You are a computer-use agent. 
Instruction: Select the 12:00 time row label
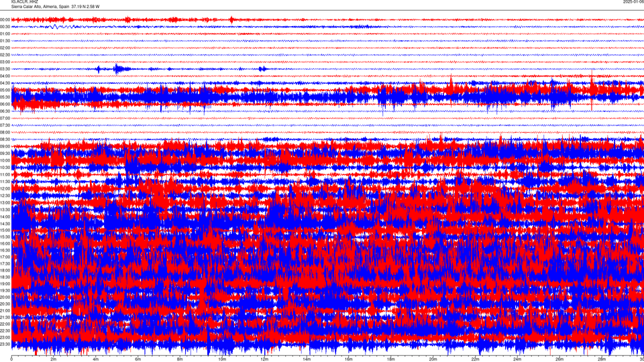5,189
